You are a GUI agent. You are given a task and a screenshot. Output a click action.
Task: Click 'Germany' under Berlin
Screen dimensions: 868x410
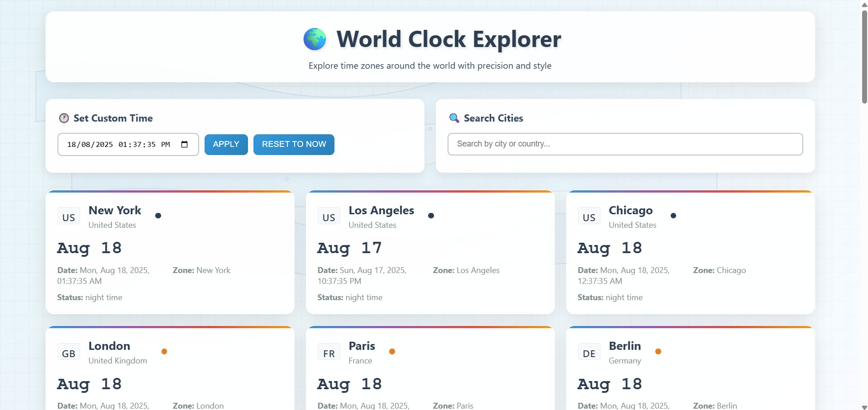click(x=625, y=361)
